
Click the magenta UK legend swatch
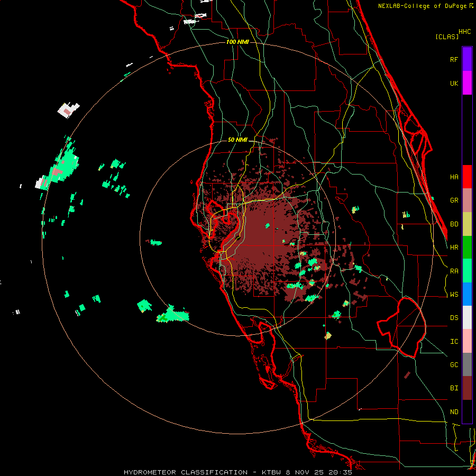click(467, 83)
